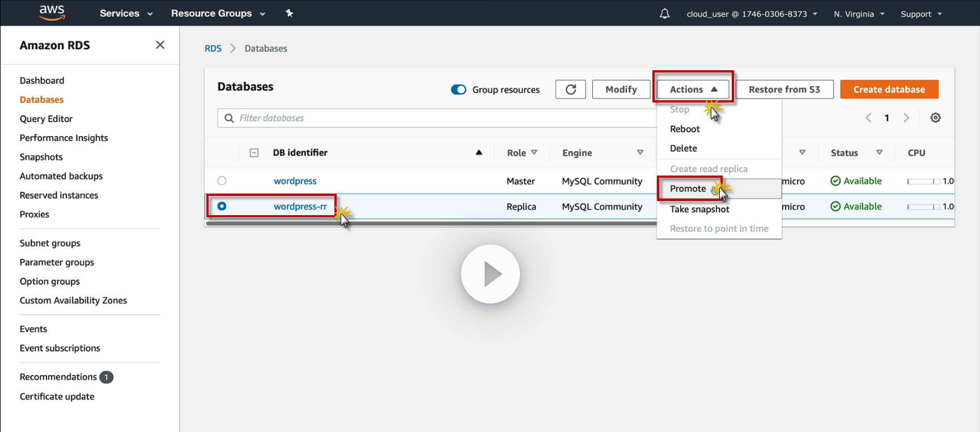Open the Actions dropdown button
The image size is (980, 432).
coord(693,89)
